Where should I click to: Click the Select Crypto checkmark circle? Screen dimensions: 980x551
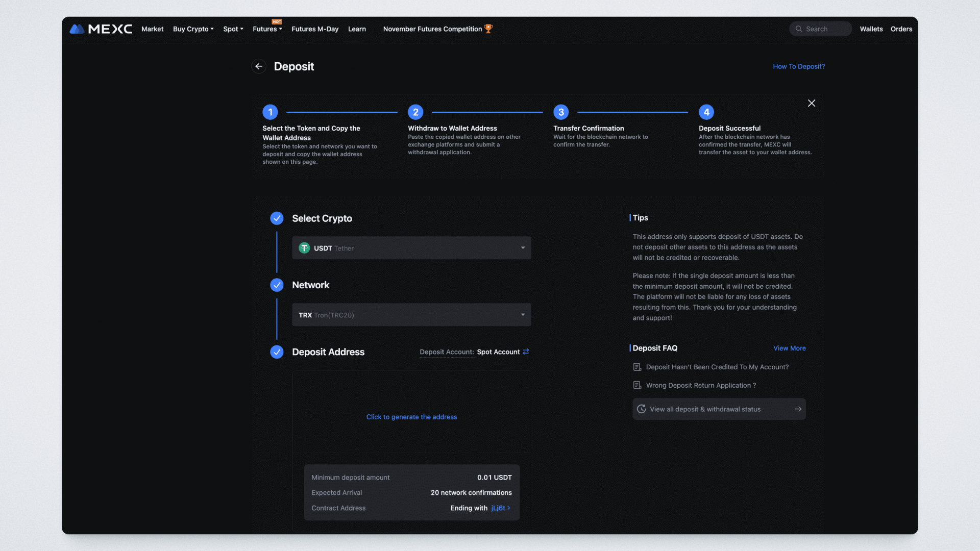tap(277, 218)
